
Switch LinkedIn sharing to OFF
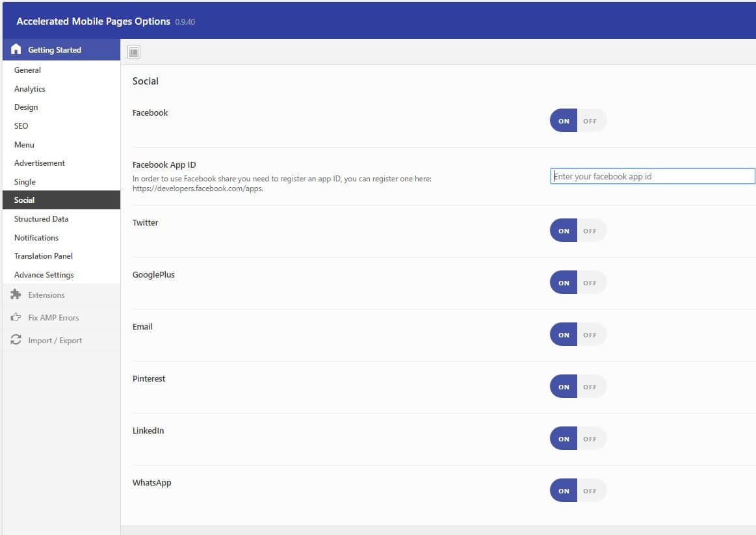tap(591, 439)
